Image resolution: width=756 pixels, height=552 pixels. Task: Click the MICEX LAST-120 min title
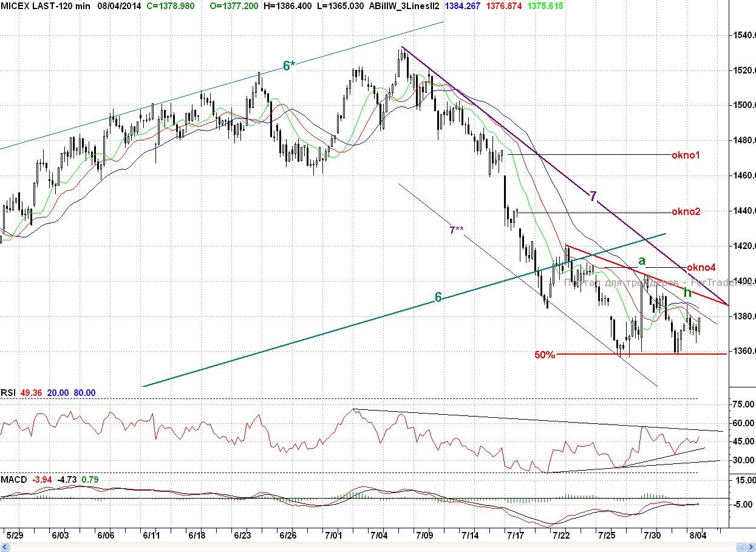pyautogui.click(x=45, y=5)
